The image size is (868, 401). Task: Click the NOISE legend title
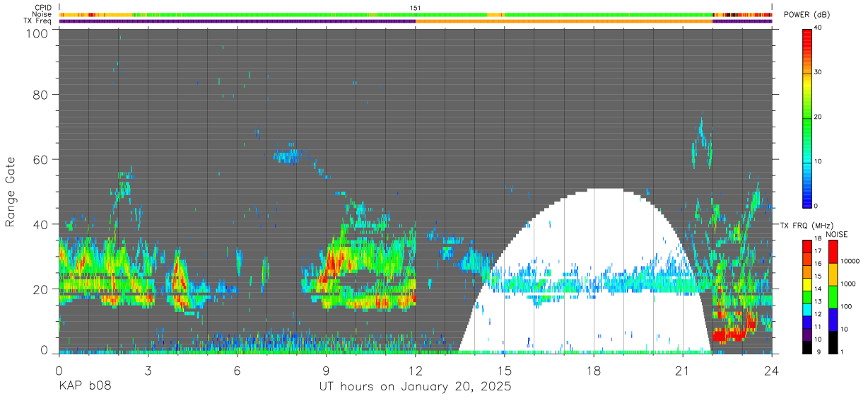point(837,234)
